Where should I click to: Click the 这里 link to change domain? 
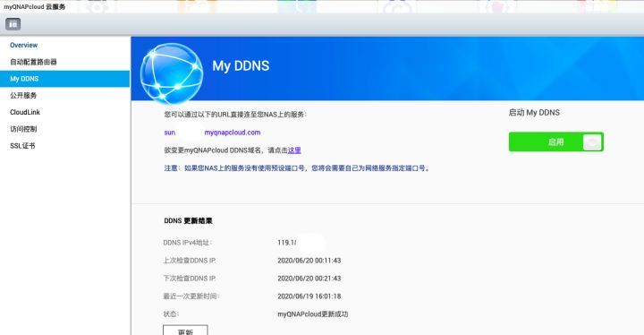[294, 150]
